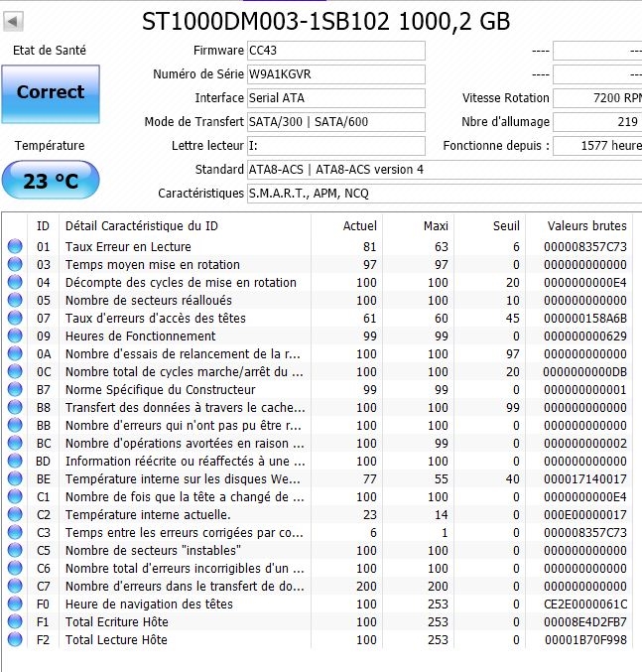642x672 pixels.
Task: Click the 23 °C temperature button
Action: 51,182
